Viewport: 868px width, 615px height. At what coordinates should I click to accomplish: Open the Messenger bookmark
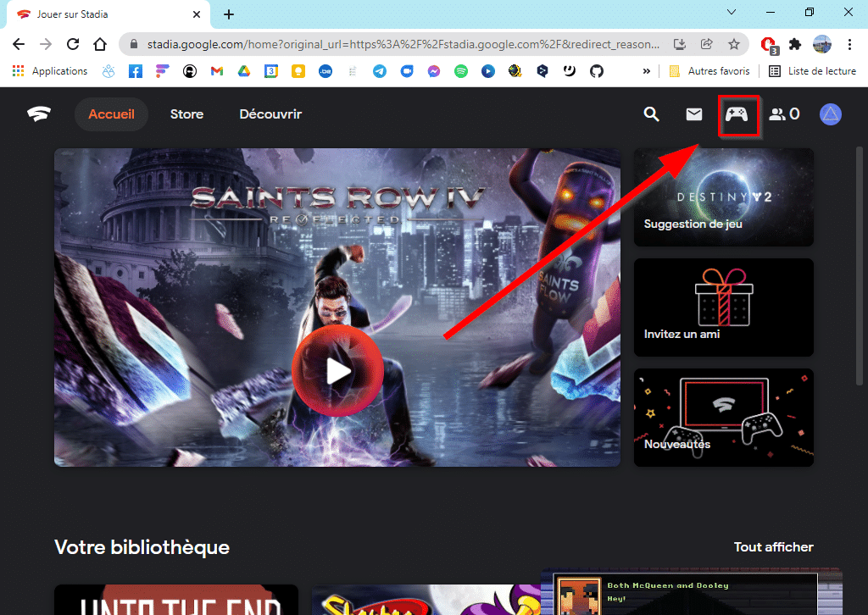click(x=434, y=71)
